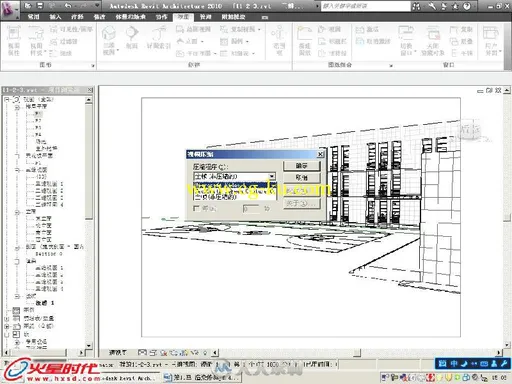Click the Close Hidden Windows icon
512x384 pixels.
pos(433,33)
